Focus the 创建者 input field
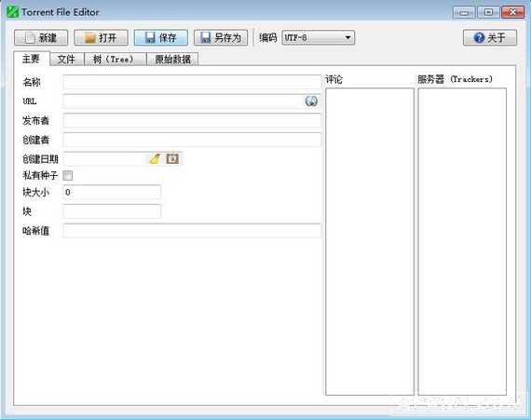Screen dimensions: 531x420 pyautogui.click(x=192, y=140)
